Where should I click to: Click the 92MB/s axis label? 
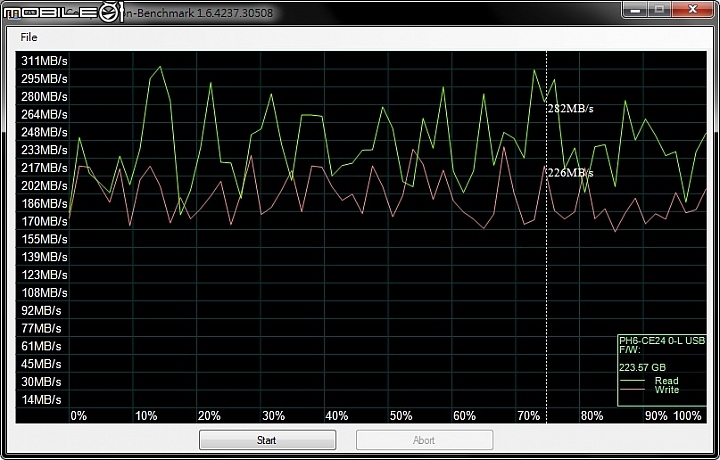[41, 310]
